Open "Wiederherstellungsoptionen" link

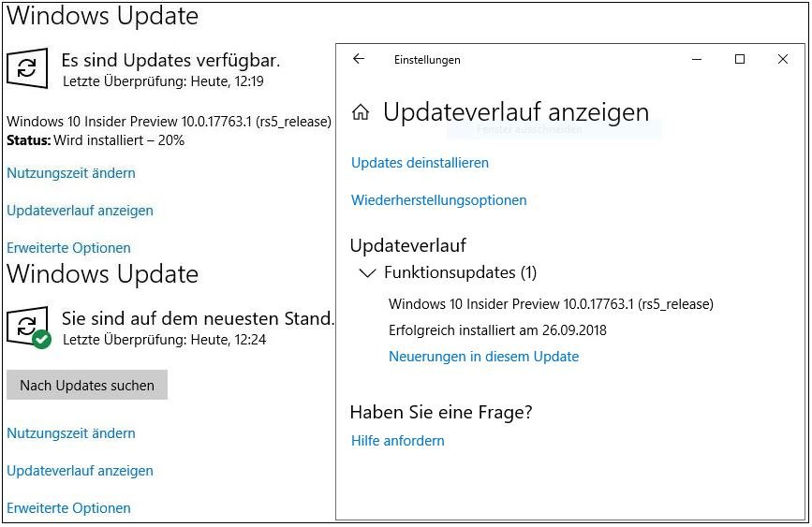click(438, 200)
